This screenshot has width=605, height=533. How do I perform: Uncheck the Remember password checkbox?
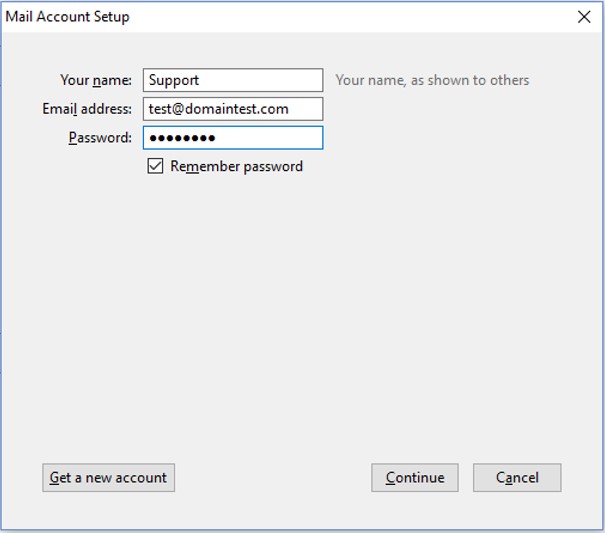[155, 166]
